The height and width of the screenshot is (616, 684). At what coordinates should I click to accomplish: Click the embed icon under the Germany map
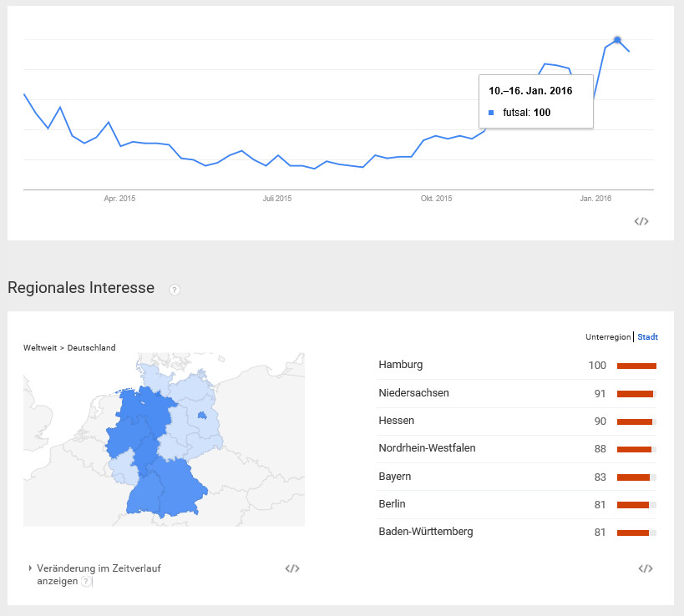(x=291, y=568)
